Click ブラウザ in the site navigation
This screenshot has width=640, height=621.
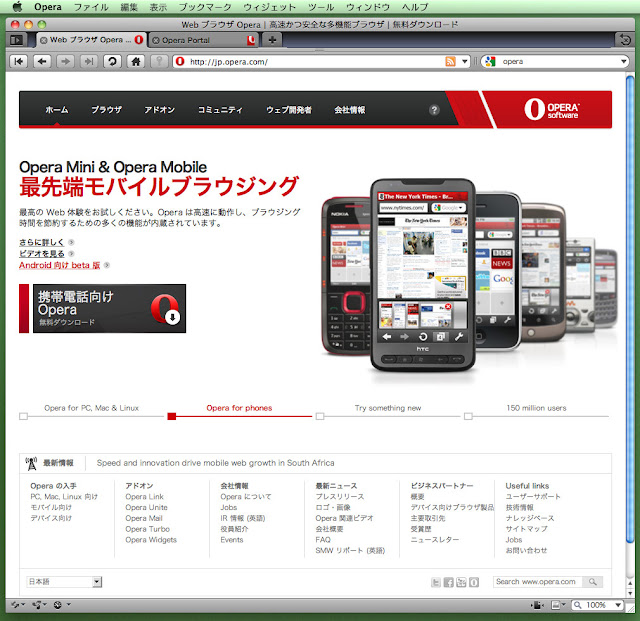coord(107,109)
